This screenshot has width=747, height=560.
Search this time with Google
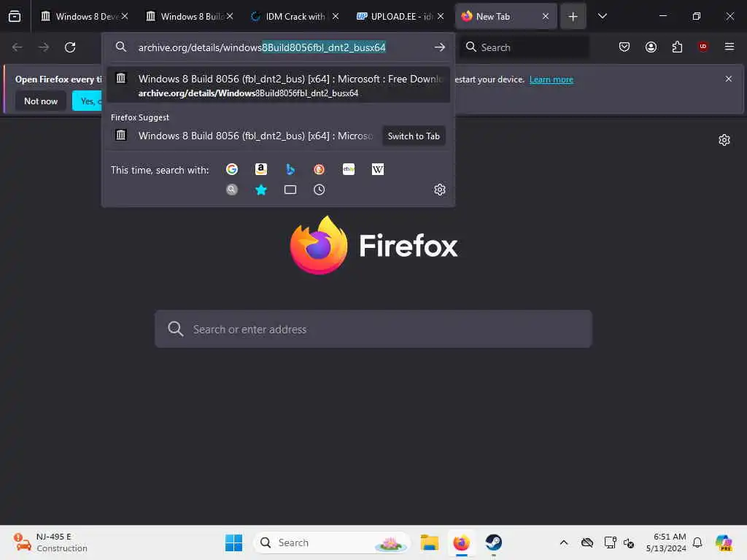tap(232, 169)
